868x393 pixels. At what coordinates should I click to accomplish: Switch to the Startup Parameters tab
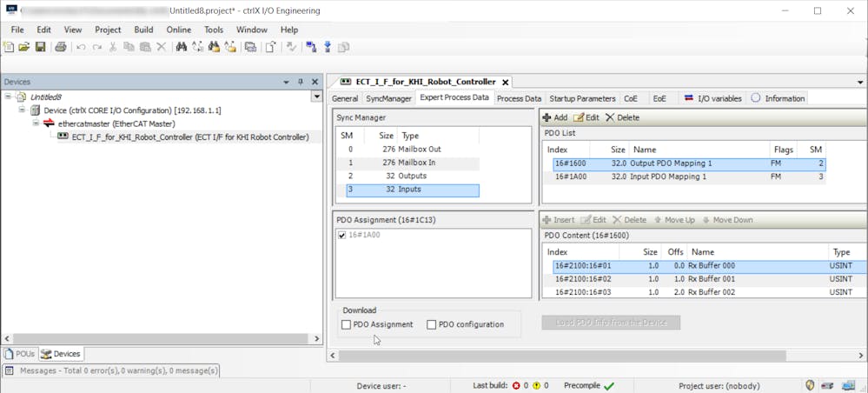582,98
